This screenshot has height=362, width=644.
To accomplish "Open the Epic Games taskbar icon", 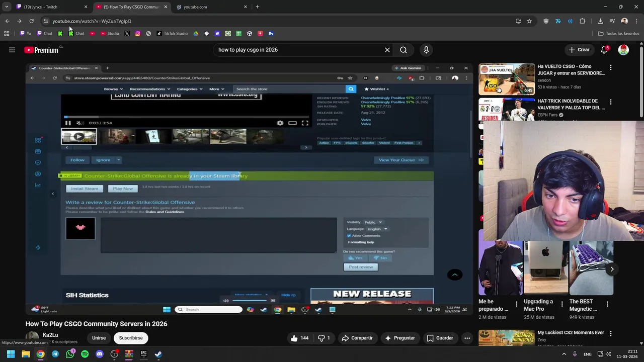I will pyautogui.click(x=144, y=354).
